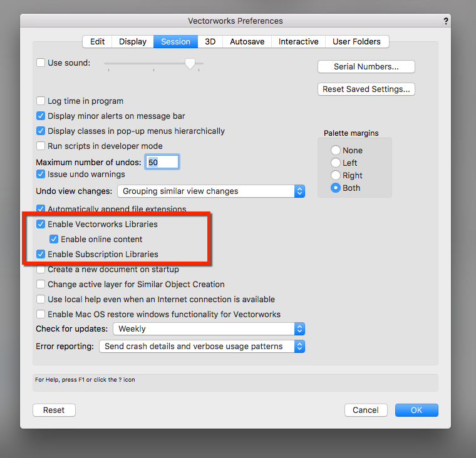Open the Check for updates dropdown
Screen dimensions: 476x458
click(x=209, y=328)
